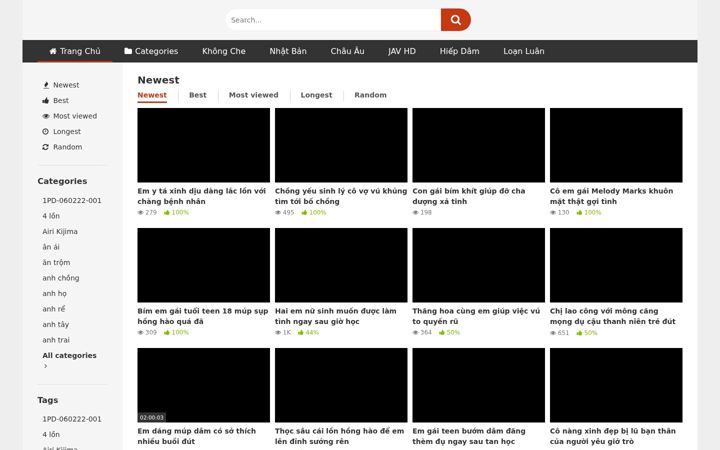Click the eye icon beside the 651 view count
The width and height of the screenshot is (720, 450).
pos(553,333)
